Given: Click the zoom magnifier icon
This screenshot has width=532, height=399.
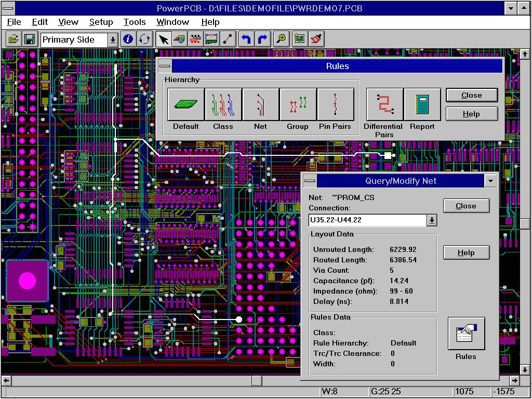Looking at the screenshot, I should (x=281, y=39).
